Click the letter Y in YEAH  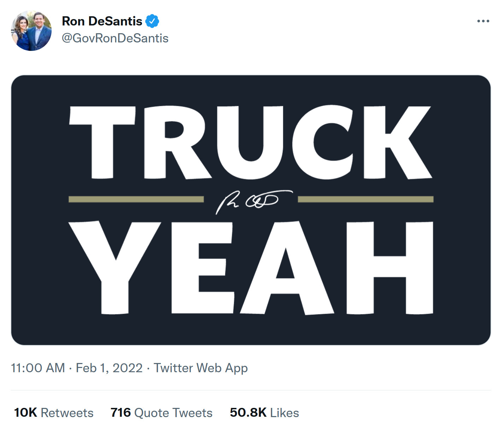click(115, 268)
